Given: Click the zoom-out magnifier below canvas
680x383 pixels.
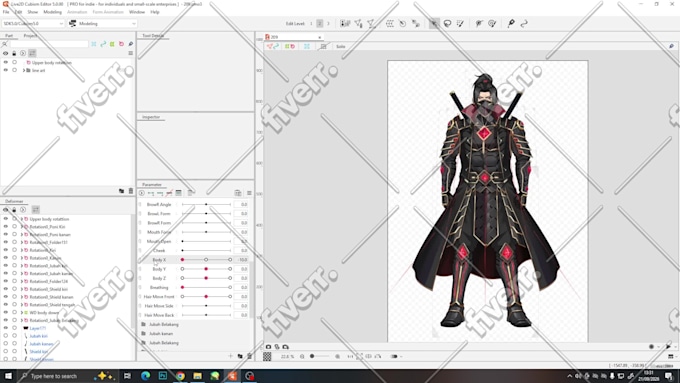Looking at the screenshot, I should 302,357.
